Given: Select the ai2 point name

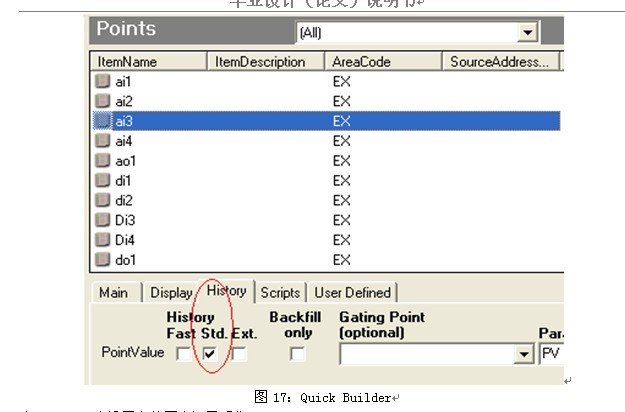Looking at the screenshot, I should pyautogui.click(x=124, y=102).
